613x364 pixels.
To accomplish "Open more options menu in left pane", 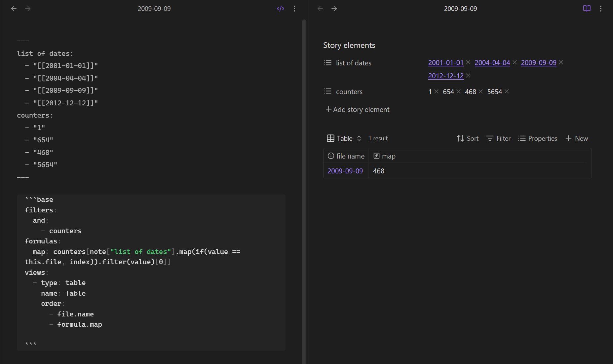I will (x=294, y=9).
